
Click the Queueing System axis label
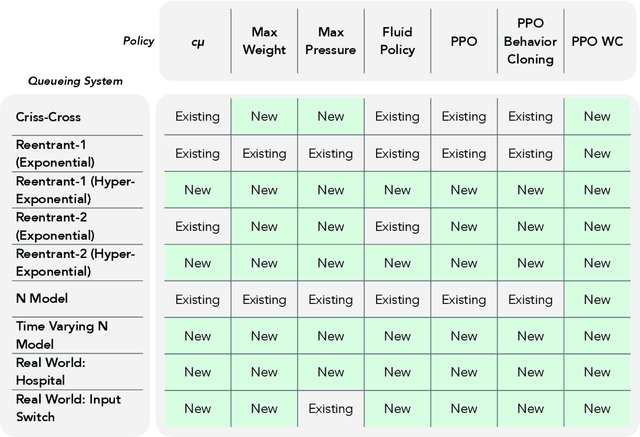click(74, 81)
